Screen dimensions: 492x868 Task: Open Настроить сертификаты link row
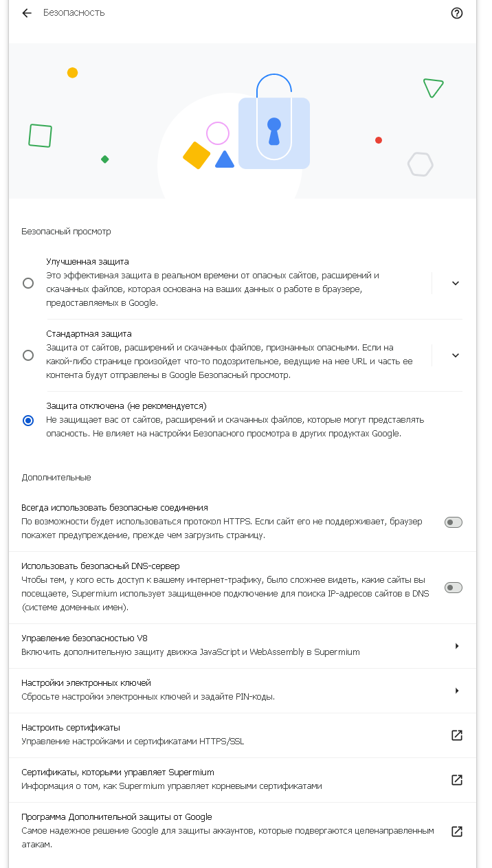coord(243,735)
